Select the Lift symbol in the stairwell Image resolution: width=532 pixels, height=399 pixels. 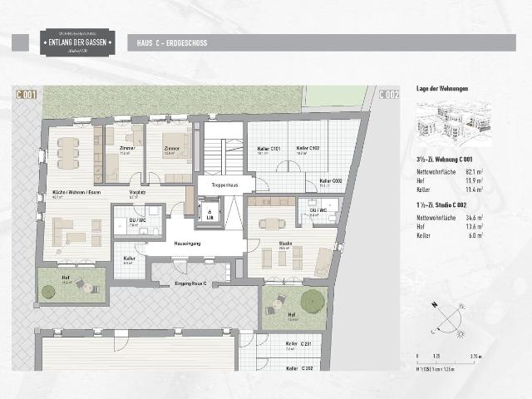point(210,214)
